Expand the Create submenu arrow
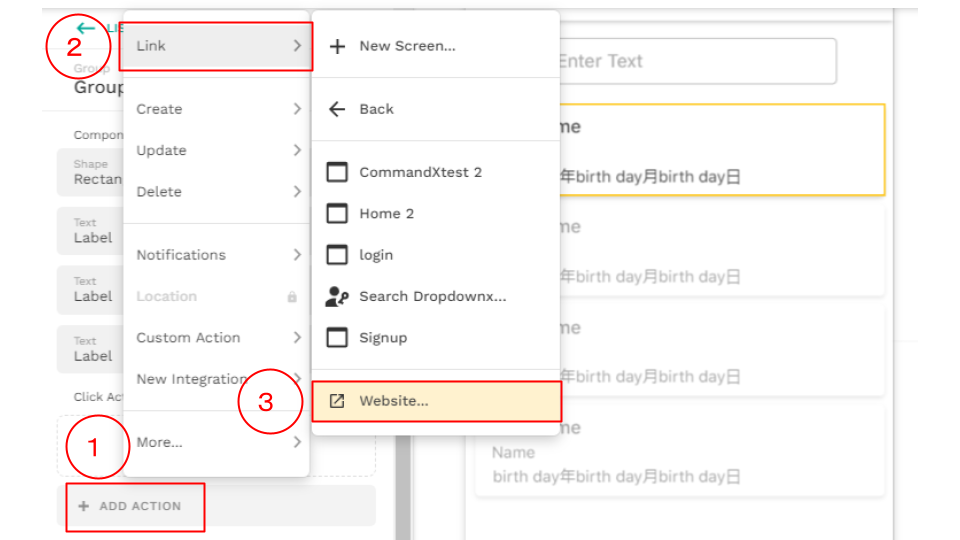The image size is (960, 540). click(297, 109)
